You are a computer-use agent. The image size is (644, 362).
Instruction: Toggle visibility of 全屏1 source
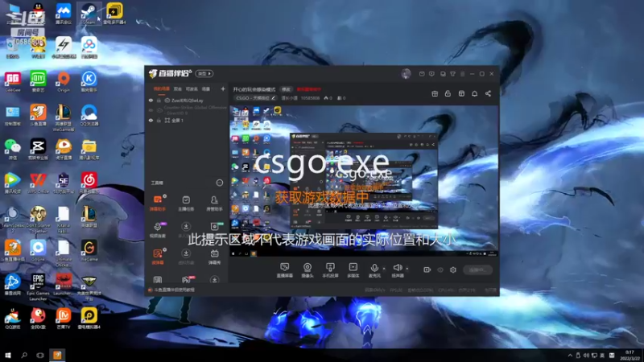click(x=151, y=120)
